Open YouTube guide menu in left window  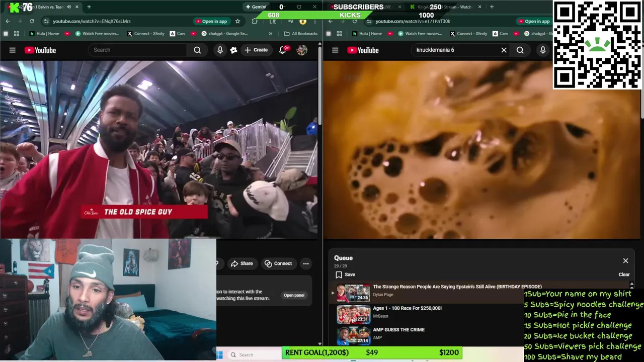13,50
